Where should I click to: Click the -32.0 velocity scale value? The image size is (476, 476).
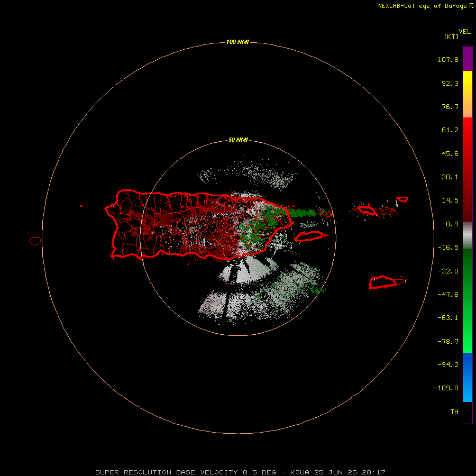[x=448, y=271]
